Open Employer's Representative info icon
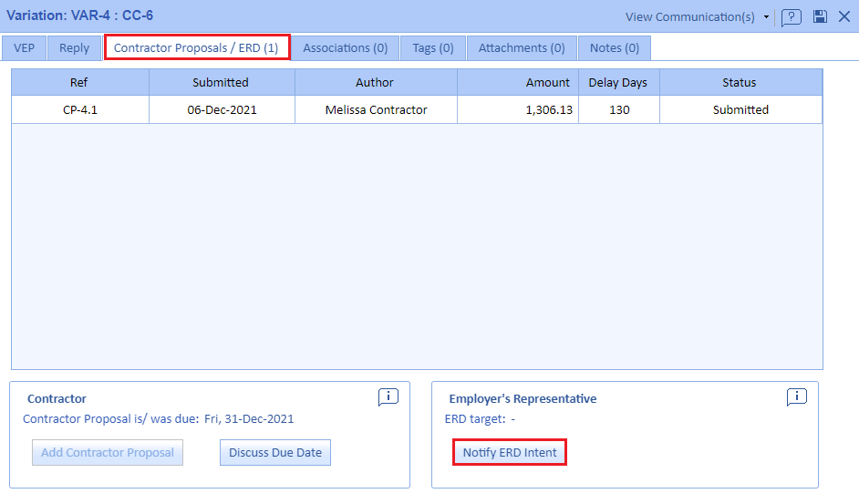 797,396
